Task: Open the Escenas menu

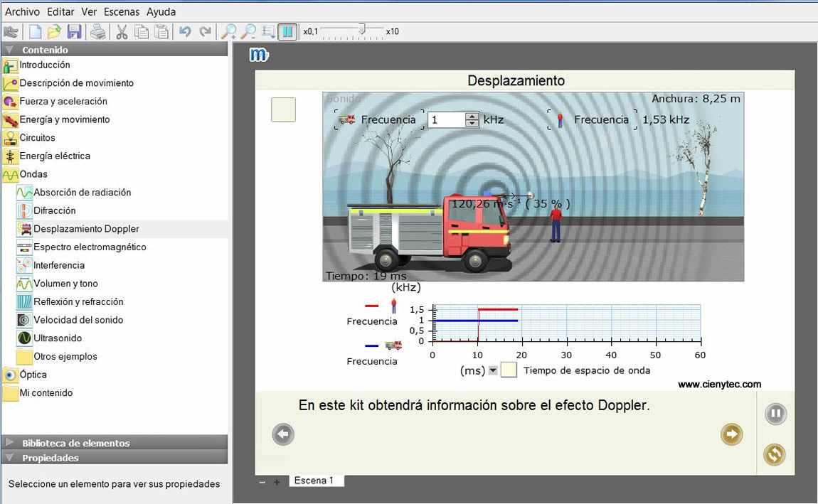Action: pos(122,12)
